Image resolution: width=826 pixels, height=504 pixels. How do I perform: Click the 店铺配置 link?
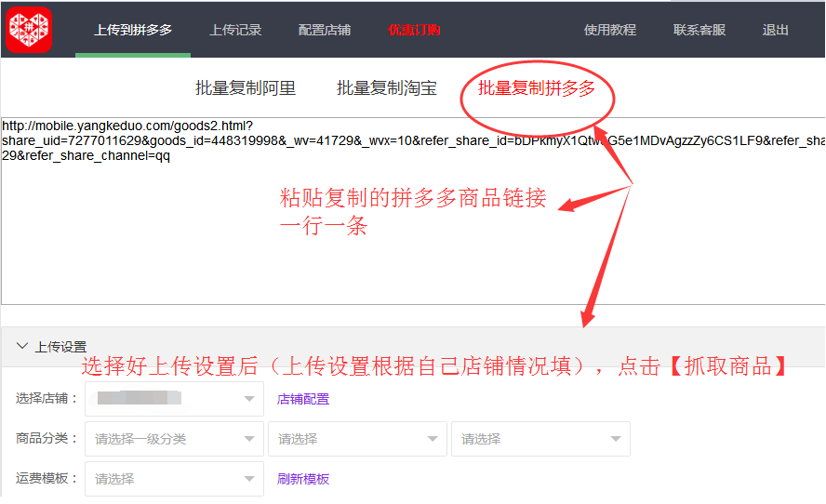coord(303,399)
